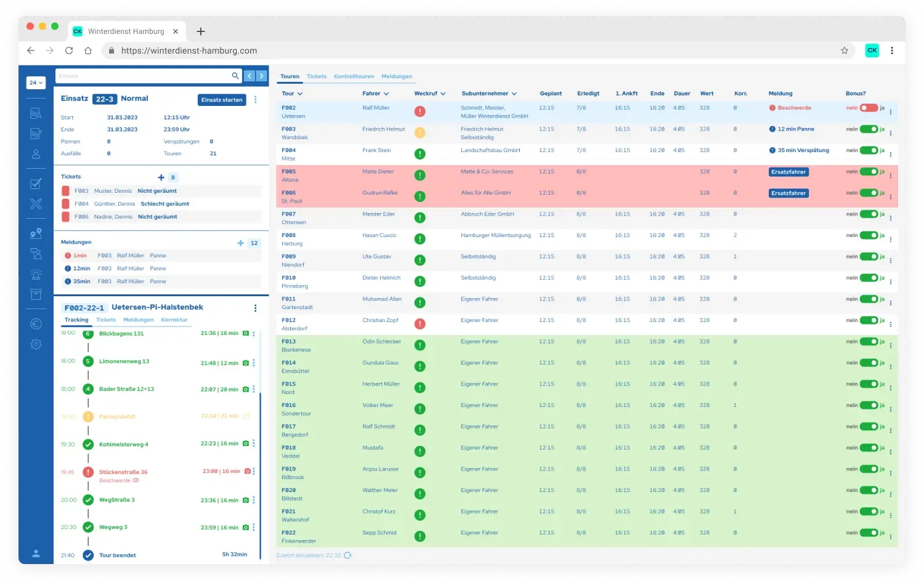Open kebab menu for F002-22-1 tour panel
Screen dimensions: 924x585
(256, 308)
